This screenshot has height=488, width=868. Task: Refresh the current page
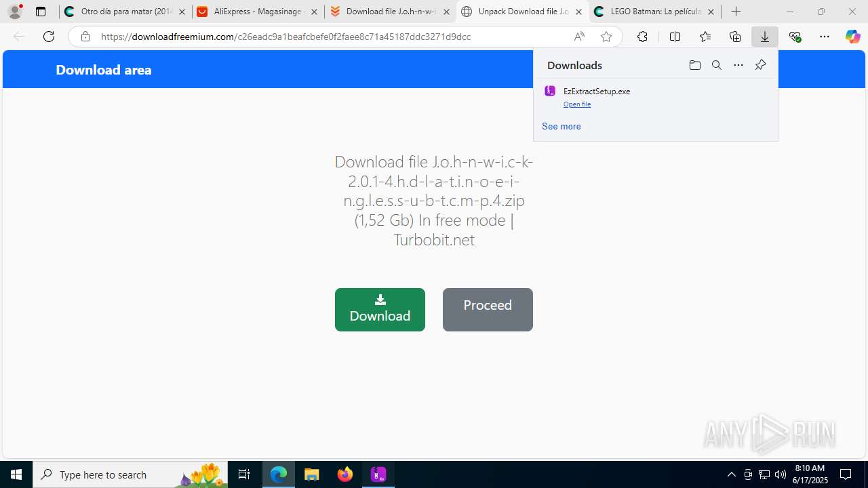coord(49,37)
